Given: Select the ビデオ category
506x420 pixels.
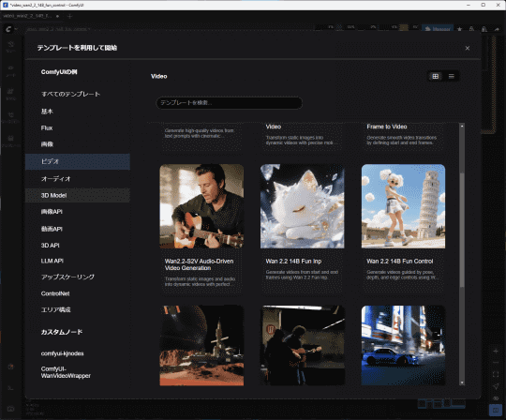Looking at the screenshot, I should (78, 161).
